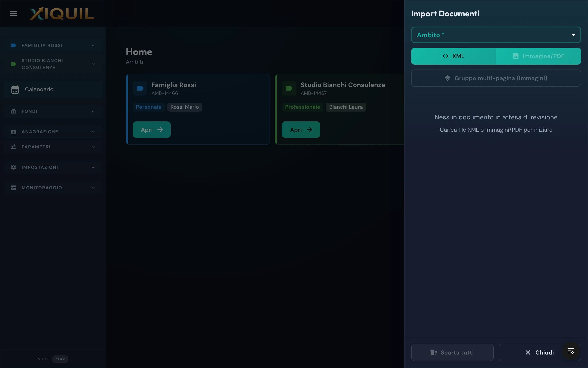The width and height of the screenshot is (588, 368).
Task: Select ANAGRAFICHE menu label
Action: point(40,132)
